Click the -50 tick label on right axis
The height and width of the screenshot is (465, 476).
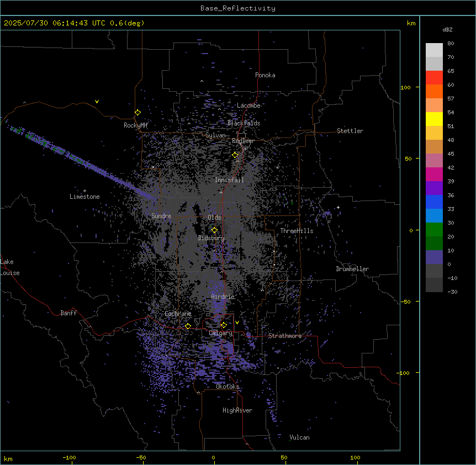405,302
